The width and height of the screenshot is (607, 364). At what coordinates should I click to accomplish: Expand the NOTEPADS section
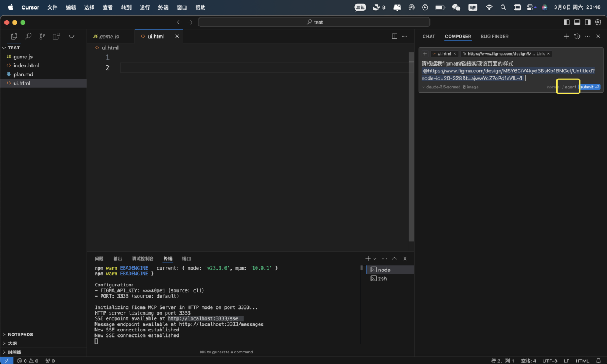click(20, 334)
